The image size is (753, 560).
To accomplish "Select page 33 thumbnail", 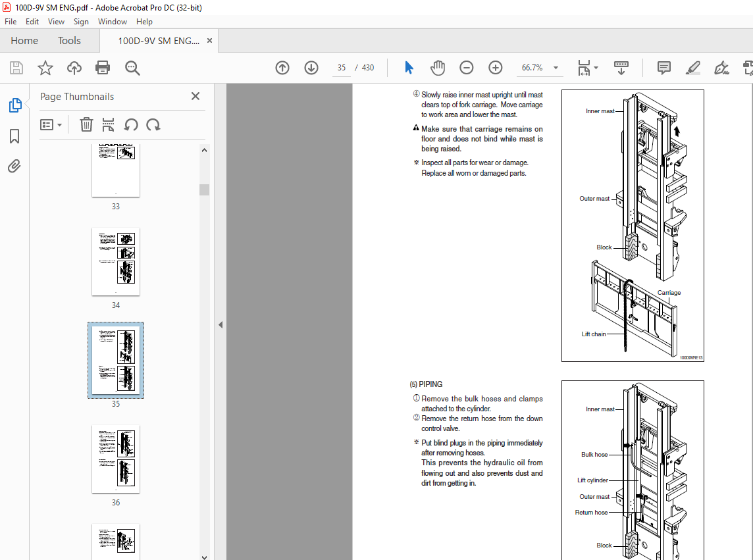I will 116,170.
